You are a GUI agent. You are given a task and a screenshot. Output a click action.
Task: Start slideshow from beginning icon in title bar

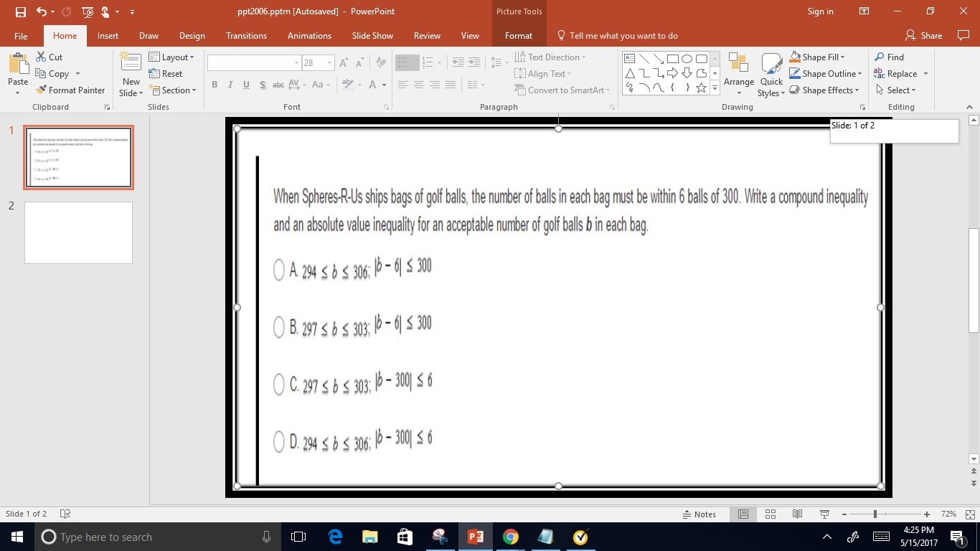click(88, 11)
